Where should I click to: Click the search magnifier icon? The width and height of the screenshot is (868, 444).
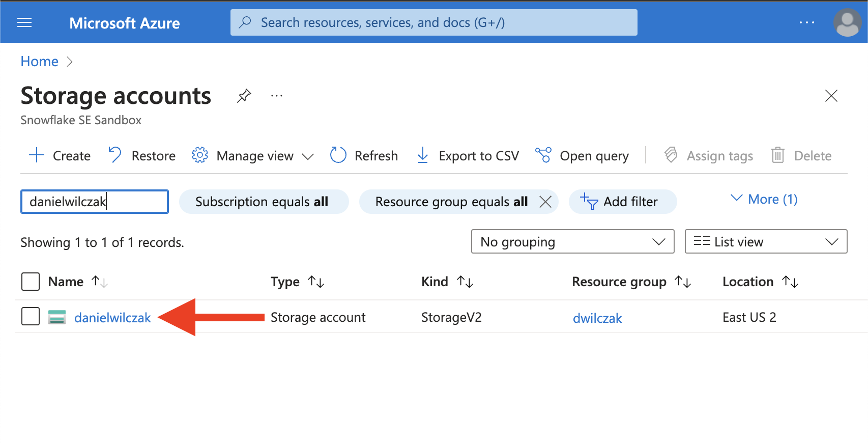tap(245, 22)
